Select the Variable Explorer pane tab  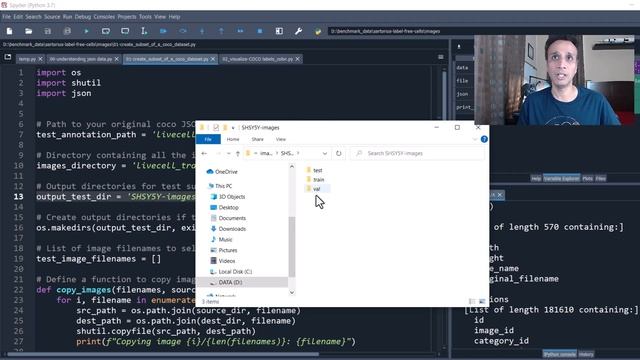coord(561,178)
